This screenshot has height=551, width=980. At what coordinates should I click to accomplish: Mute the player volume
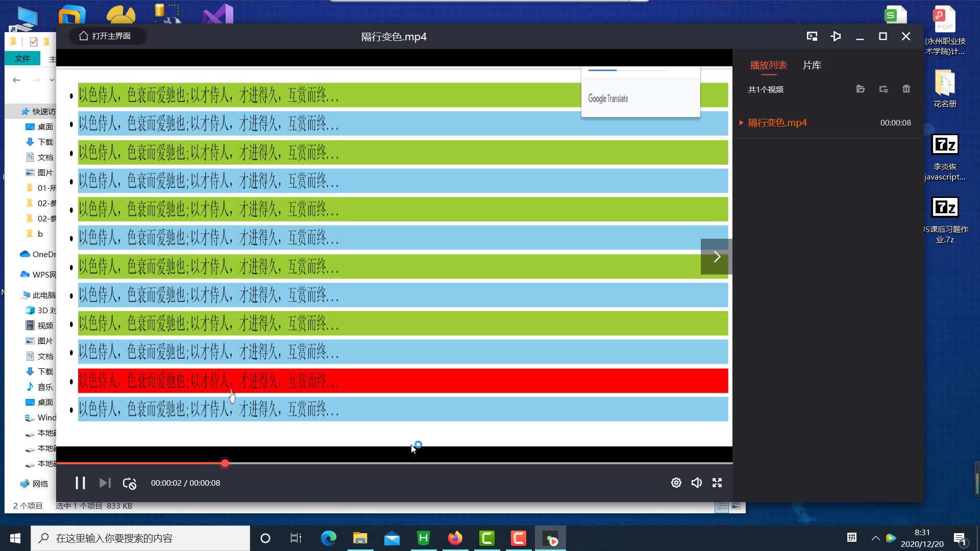696,483
